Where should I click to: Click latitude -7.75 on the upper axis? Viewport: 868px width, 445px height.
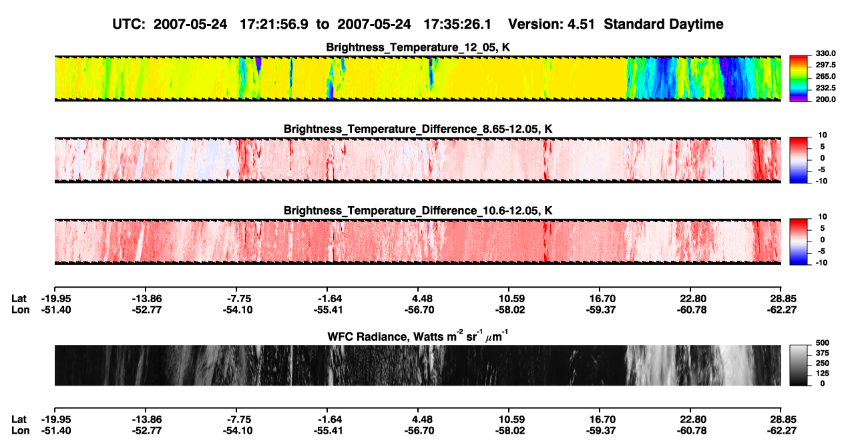tap(236, 299)
